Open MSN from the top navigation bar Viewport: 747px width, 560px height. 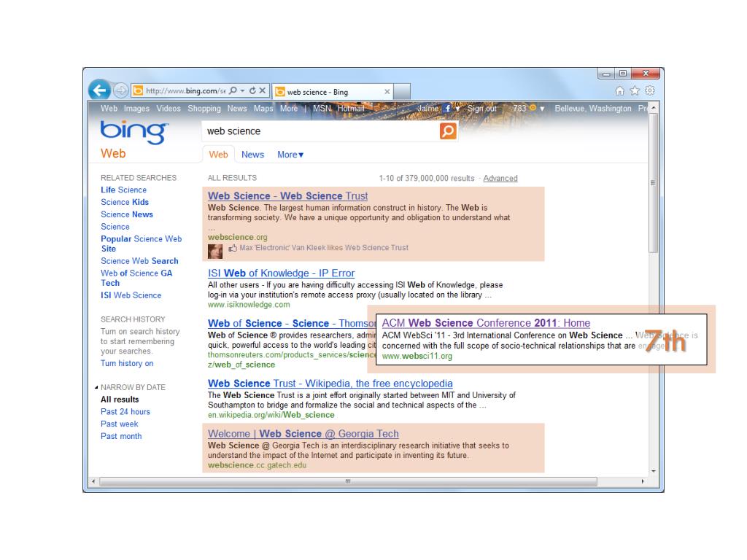click(x=322, y=108)
